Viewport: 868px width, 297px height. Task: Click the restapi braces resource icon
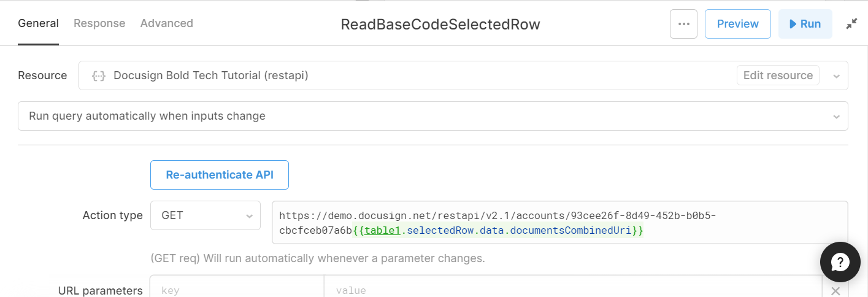click(x=98, y=75)
